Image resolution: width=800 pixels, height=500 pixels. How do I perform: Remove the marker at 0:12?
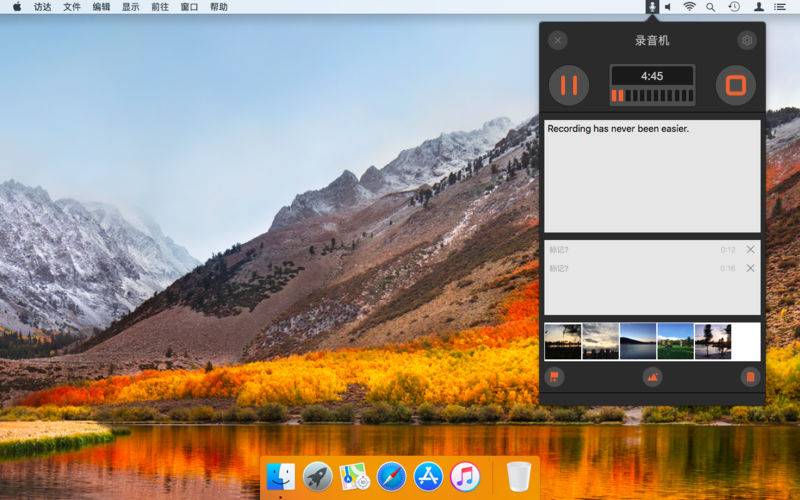click(x=750, y=249)
